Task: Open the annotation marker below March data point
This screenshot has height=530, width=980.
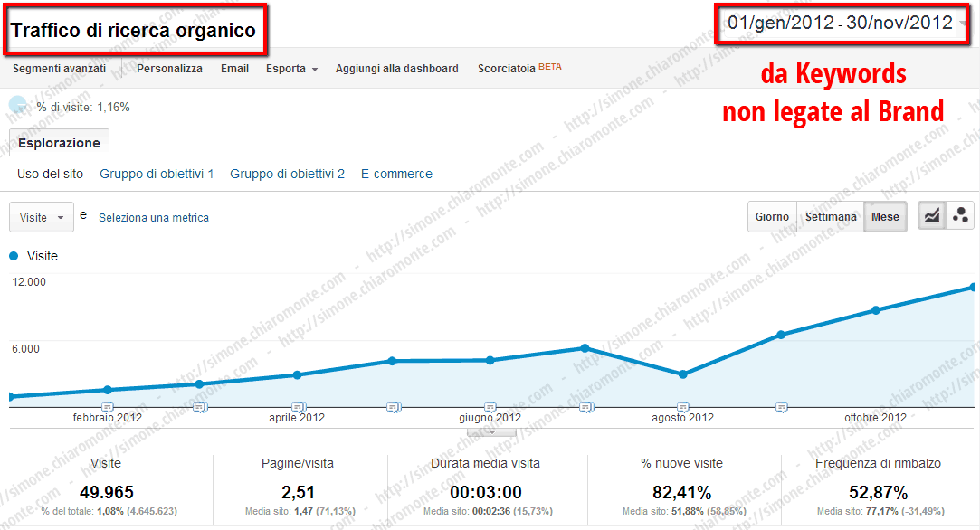Action: tap(199, 408)
